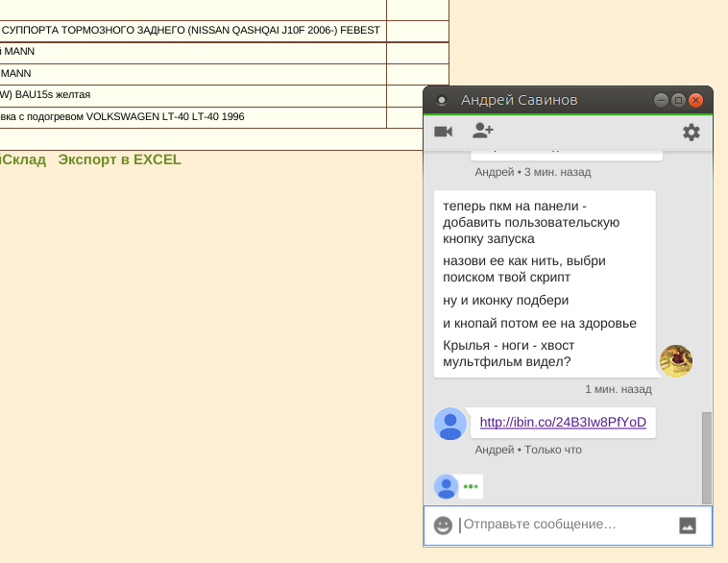Maximize the Андрей Савинов chat window

pos(678,100)
